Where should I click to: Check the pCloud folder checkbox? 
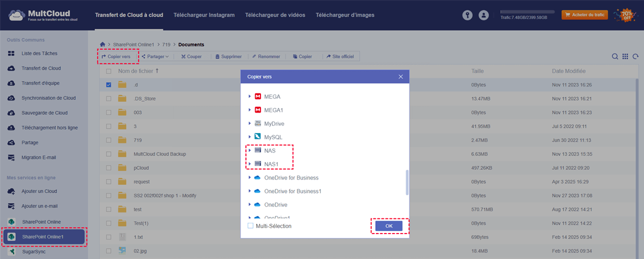pyautogui.click(x=109, y=168)
